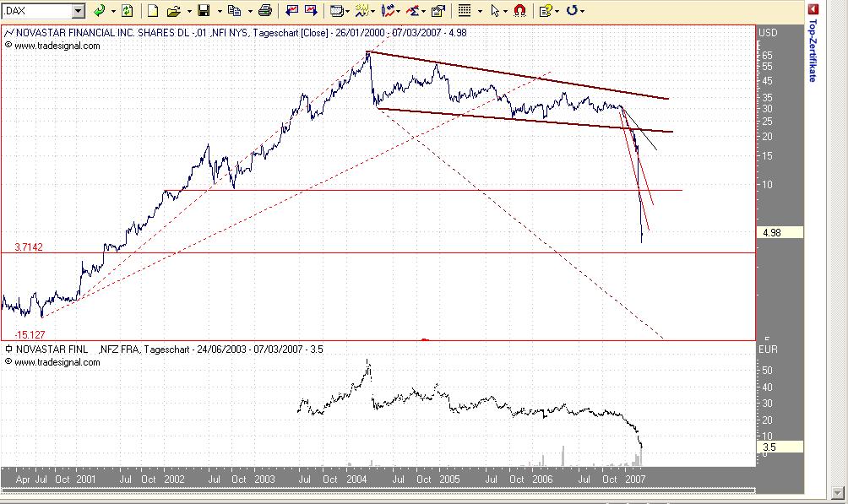This screenshot has height=504, width=848.
Task: Click the 2007 mark on time axis
Action: (x=635, y=480)
